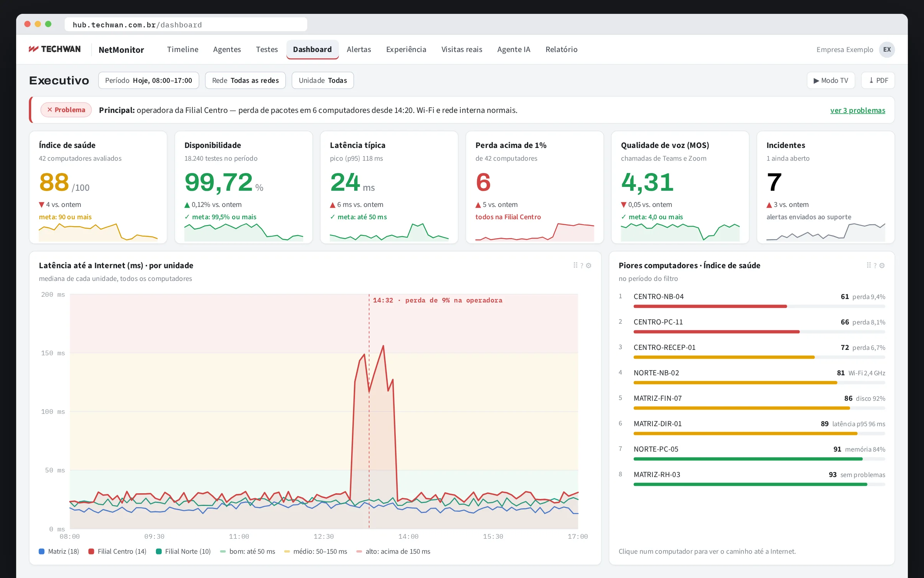Open the Agente IA tab
Image resolution: width=924 pixels, height=578 pixels.
[x=514, y=49]
